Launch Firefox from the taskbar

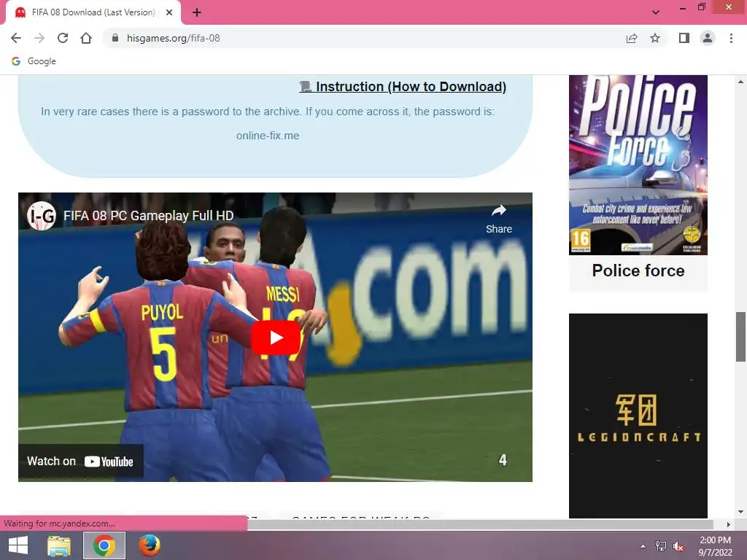[149, 545]
